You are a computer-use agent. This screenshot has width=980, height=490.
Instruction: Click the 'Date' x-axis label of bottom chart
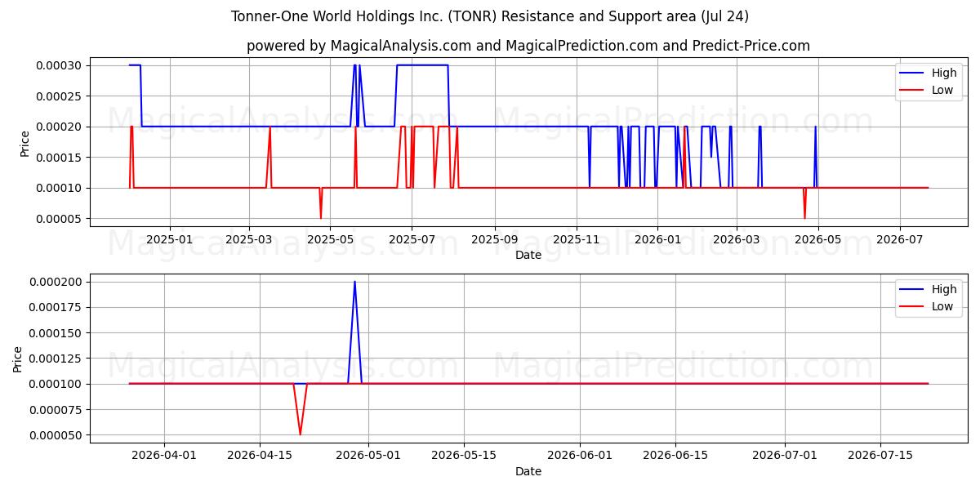pyautogui.click(x=528, y=471)
